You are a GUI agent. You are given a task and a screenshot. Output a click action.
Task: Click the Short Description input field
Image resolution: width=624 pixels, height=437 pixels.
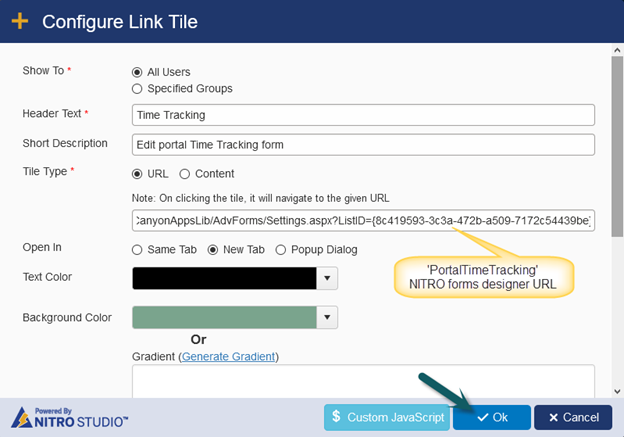coord(363,144)
